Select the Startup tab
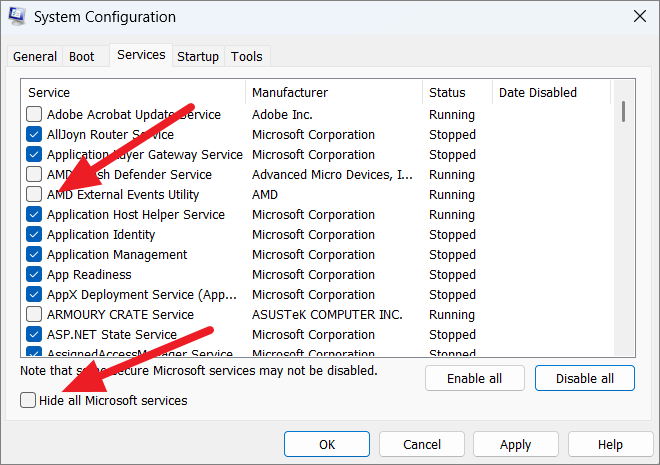 coord(198,57)
